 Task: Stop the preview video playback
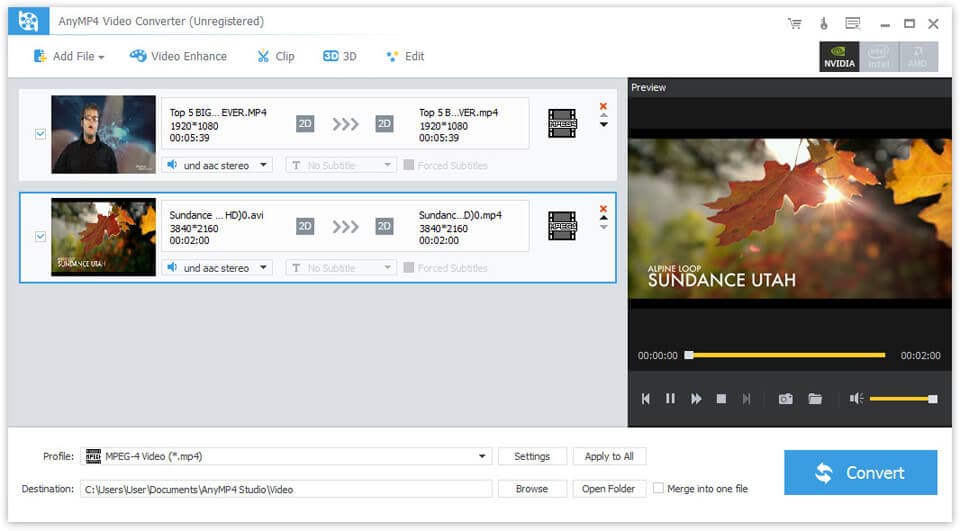(721, 399)
